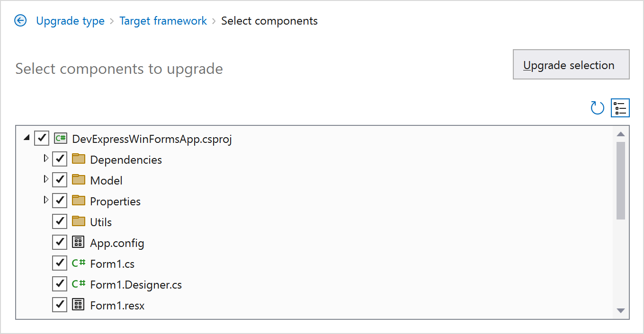Click the Form1.cs C# file icon

click(x=78, y=264)
